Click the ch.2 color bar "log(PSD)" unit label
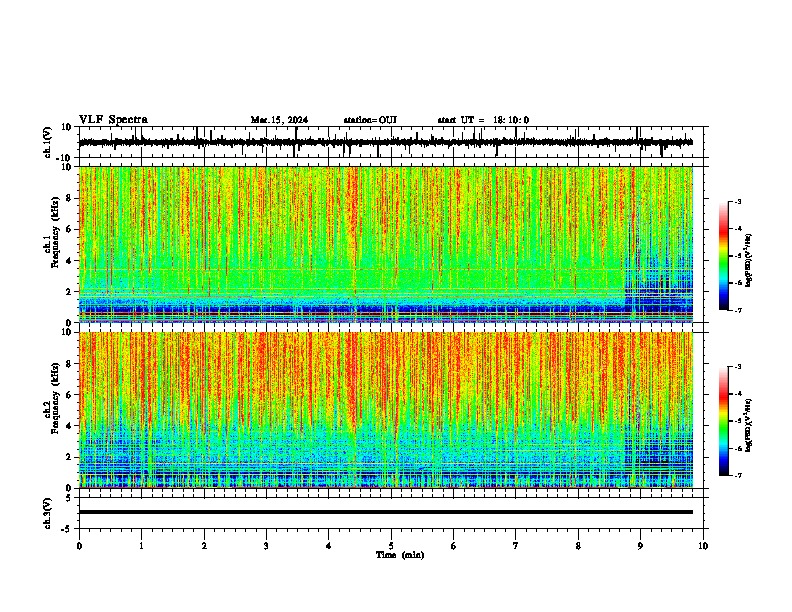792x612 pixels. tap(748, 425)
